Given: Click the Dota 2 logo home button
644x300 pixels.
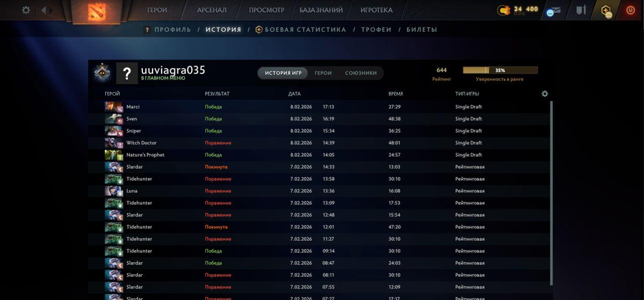Looking at the screenshot, I should coord(96,11).
